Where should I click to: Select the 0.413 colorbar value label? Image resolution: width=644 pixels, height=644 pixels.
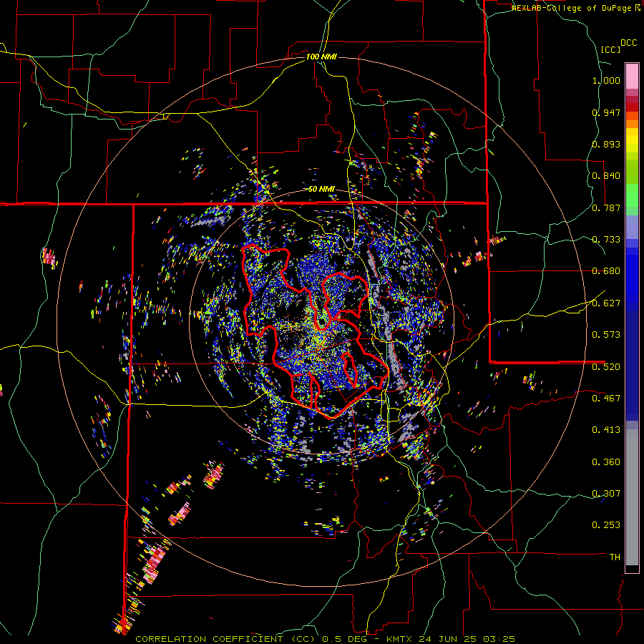click(x=606, y=430)
